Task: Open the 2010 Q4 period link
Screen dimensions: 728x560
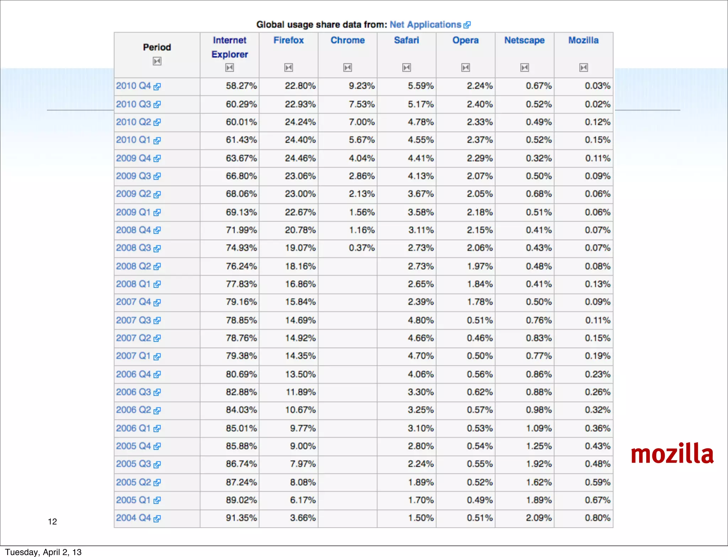Action: [x=133, y=86]
